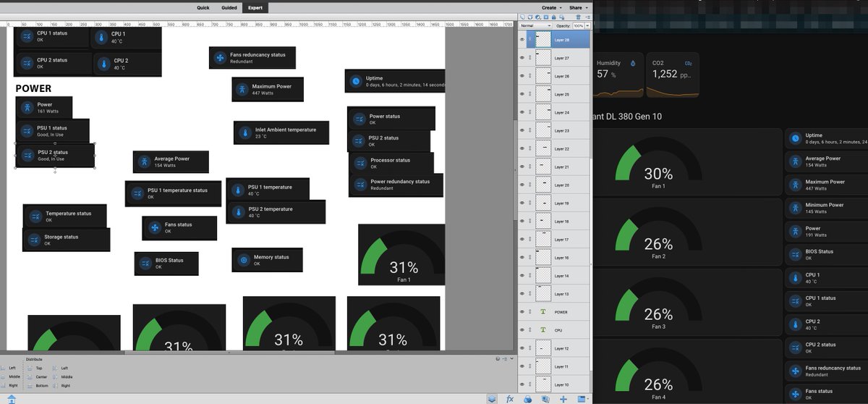868x404 pixels.
Task: Open Fan 1 30% gauge card in dashboard
Action: (x=687, y=161)
